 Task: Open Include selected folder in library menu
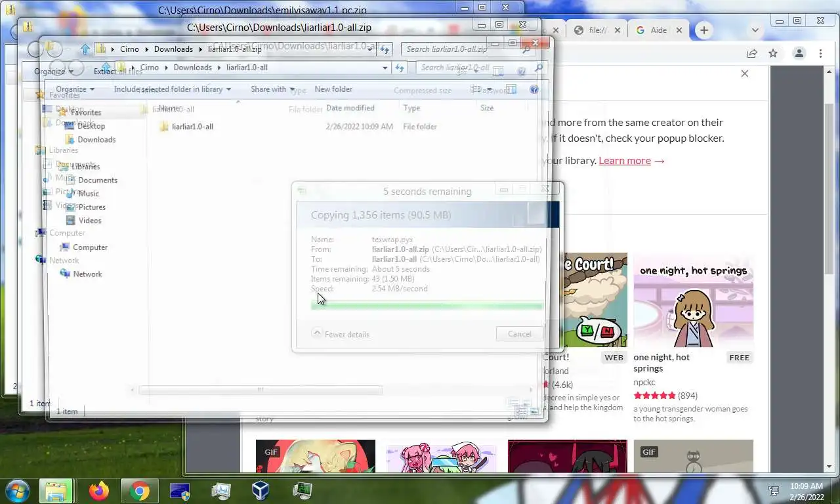[x=173, y=89]
